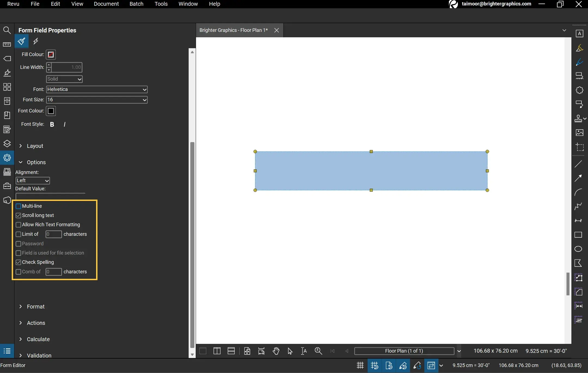This screenshot has width=588, height=373.
Task: Click the account email taimoor@brightergraphics.com
Action: [497, 4]
